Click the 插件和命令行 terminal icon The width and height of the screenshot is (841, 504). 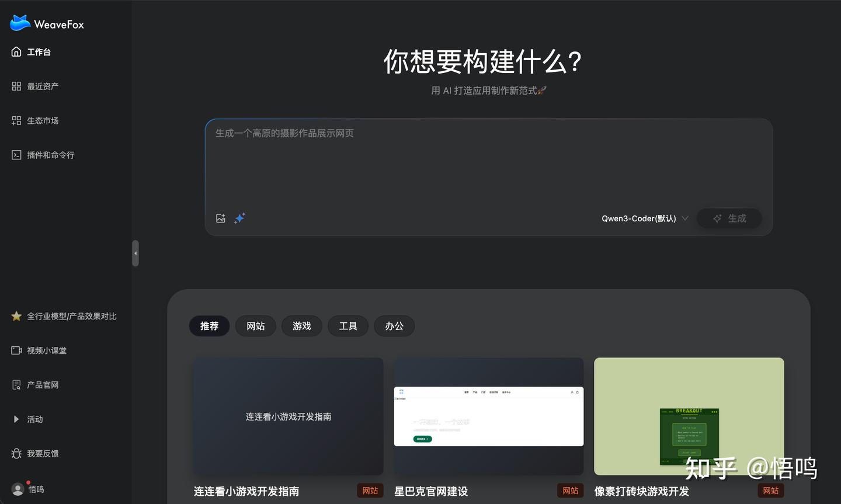coord(16,154)
